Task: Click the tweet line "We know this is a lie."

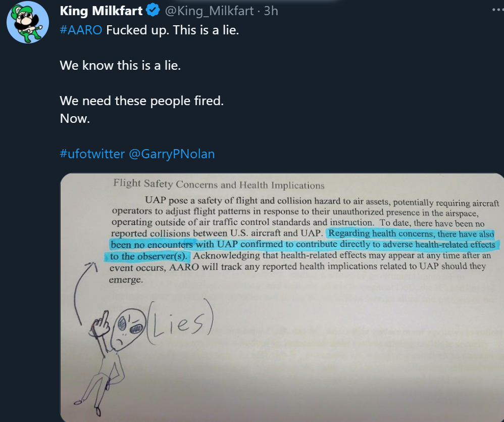Action: point(120,65)
